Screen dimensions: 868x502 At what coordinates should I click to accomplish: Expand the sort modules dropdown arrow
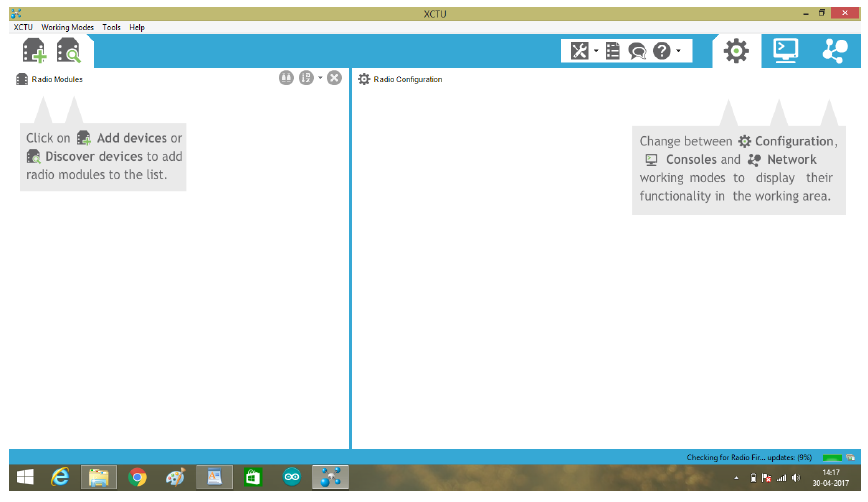pos(320,77)
